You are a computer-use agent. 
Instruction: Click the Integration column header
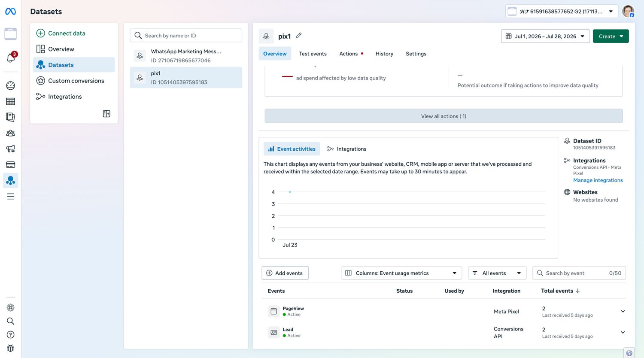tap(507, 291)
